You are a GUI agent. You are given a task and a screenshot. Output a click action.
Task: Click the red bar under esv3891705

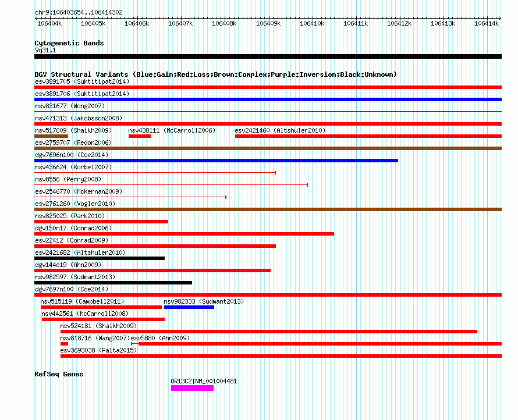[x=268, y=87]
